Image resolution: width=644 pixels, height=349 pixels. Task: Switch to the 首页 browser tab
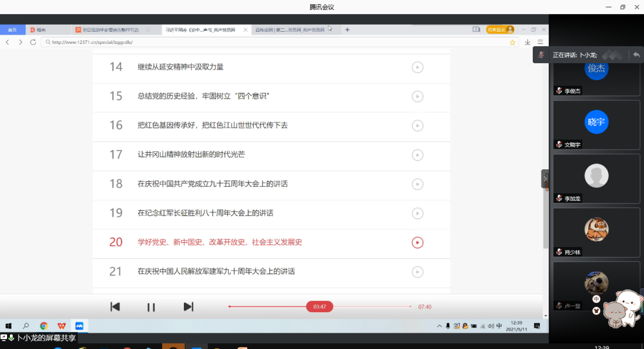pos(12,30)
